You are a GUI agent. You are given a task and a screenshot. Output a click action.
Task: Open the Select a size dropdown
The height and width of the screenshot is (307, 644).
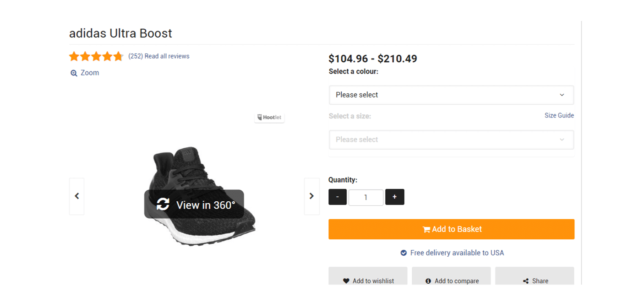[451, 140]
